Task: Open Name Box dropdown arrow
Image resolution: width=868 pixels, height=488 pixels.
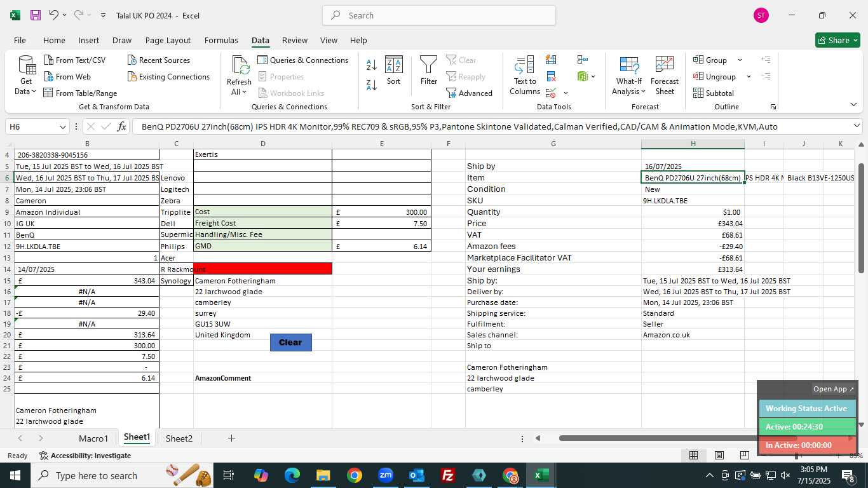Action: [x=62, y=126]
